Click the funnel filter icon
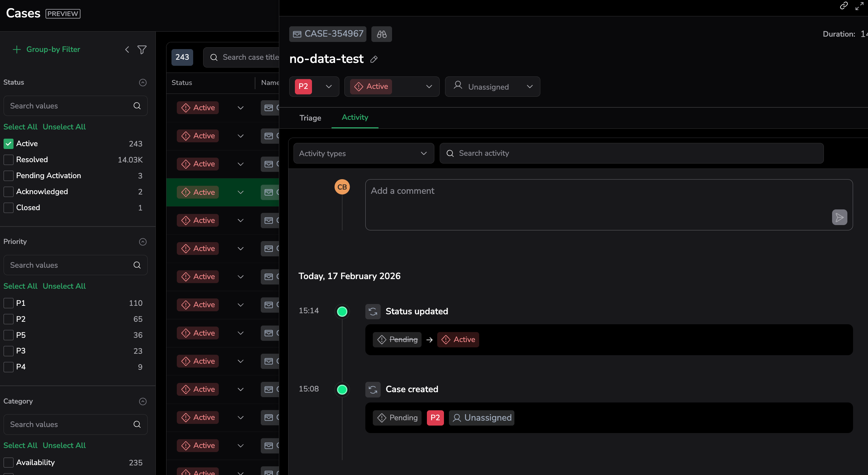868x475 pixels. tap(142, 50)
